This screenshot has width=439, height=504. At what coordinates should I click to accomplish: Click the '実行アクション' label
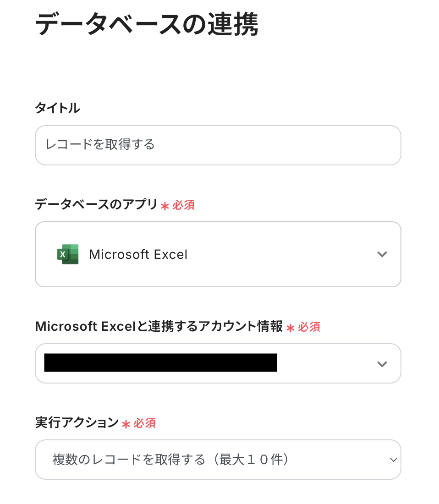[77, 422]
